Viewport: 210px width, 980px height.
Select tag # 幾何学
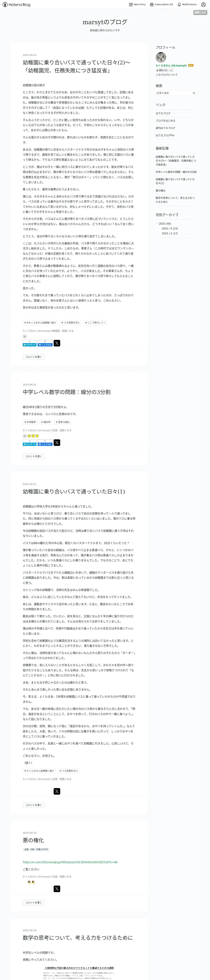46,422
